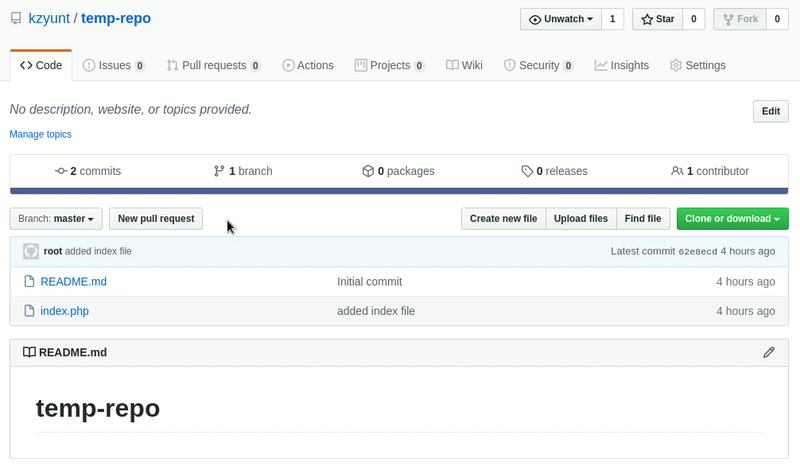The width and height of the screenshot is (800, 474).
Task: Click the pencil icon to edit README.md
Action: coord(769,353)
